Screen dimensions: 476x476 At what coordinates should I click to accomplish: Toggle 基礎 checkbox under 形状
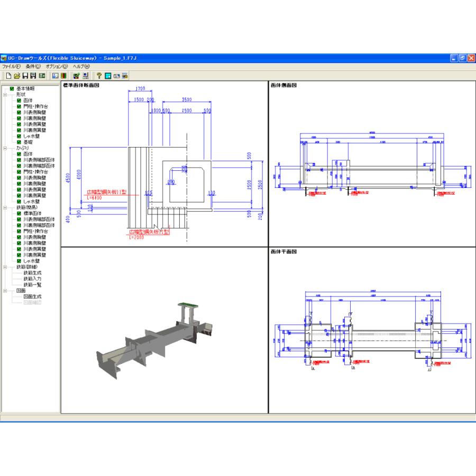(19, 142)
